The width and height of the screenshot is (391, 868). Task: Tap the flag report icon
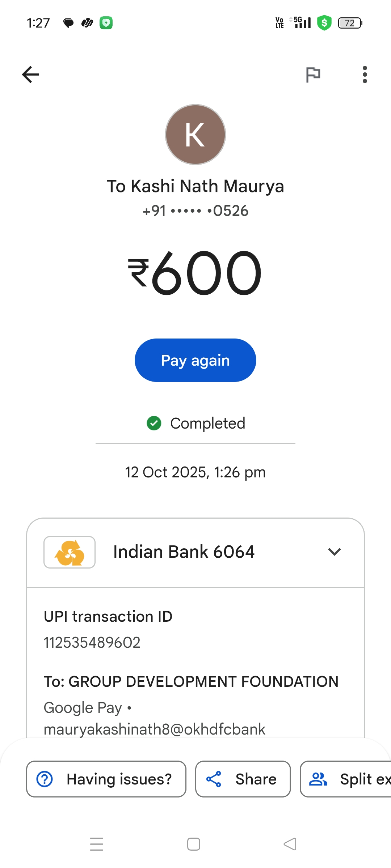(313, 75)
